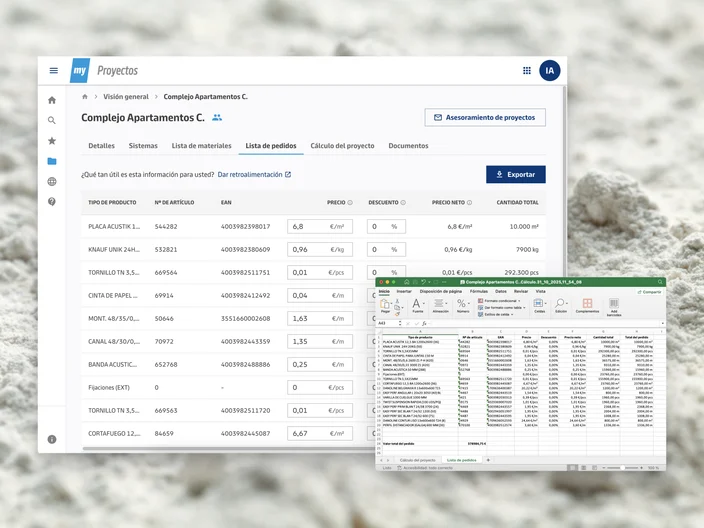
Task: Open the Cálculo del proyecto tab
Action: tap(343, 146)
